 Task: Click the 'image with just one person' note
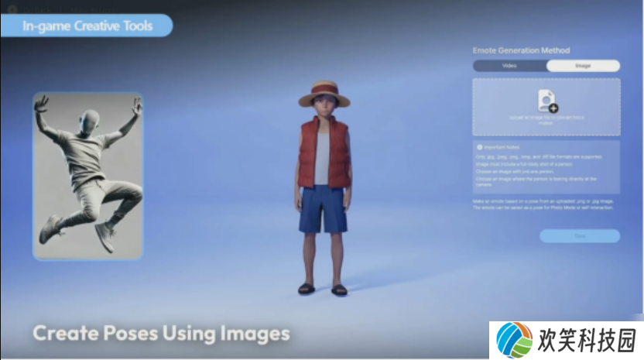(515, 172)
